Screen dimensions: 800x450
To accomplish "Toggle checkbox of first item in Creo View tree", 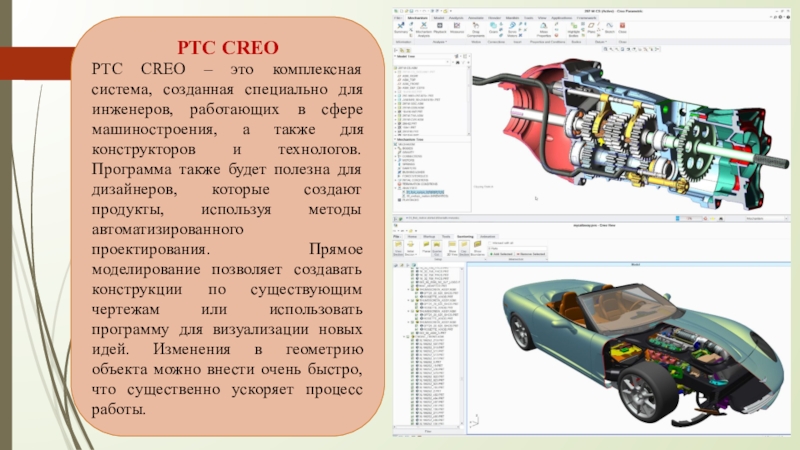I will [410, 269].
